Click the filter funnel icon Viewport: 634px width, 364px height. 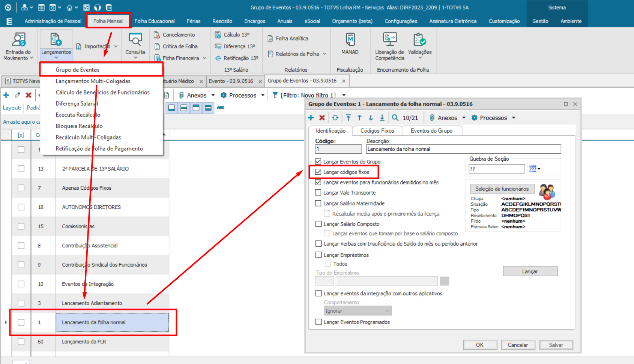click(275, 95)
